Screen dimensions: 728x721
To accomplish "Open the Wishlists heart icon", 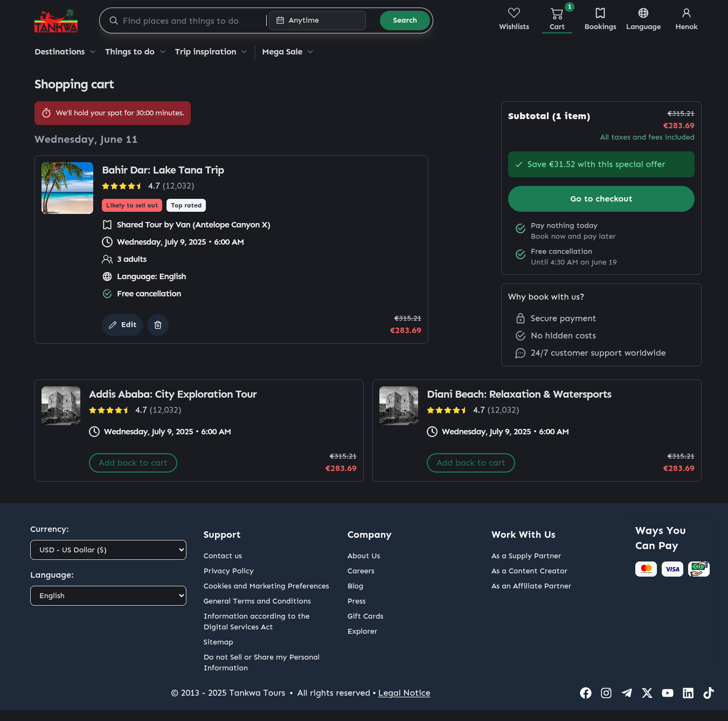I will click(x=514, y=13).
